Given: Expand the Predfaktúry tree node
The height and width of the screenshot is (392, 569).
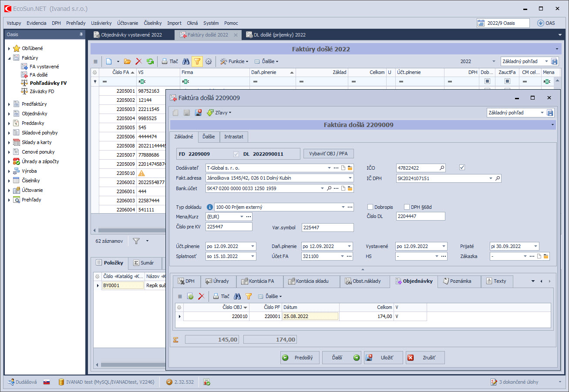Looking at the screenshot, I should [9, 104].
